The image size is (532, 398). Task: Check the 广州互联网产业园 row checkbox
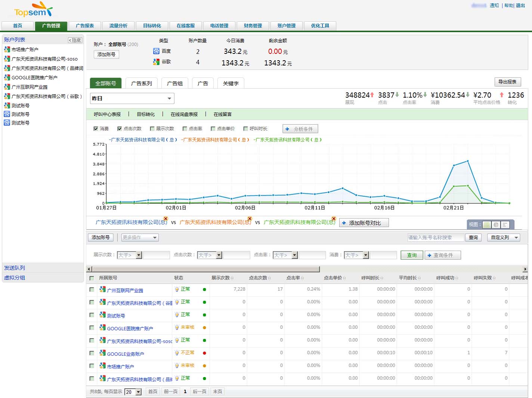[92, 290]
